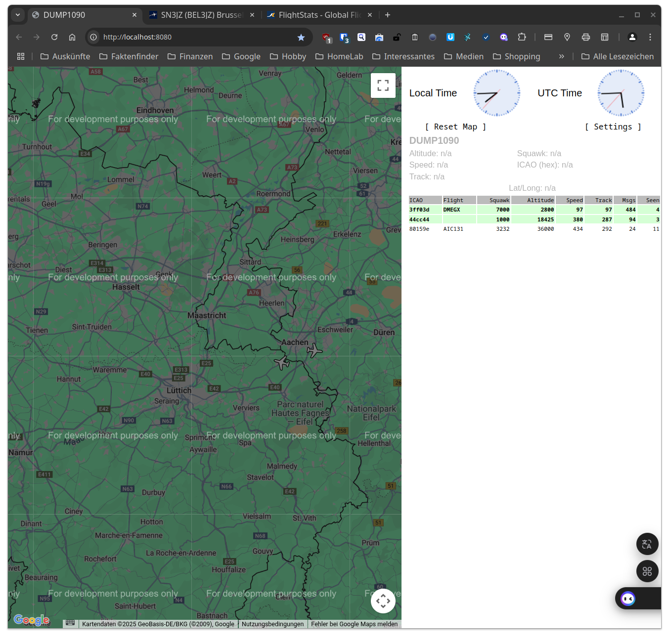Toggle fullscreen map view
Image resolution: width=669 pixels, height=644 pixels.
tap(383, 86)
